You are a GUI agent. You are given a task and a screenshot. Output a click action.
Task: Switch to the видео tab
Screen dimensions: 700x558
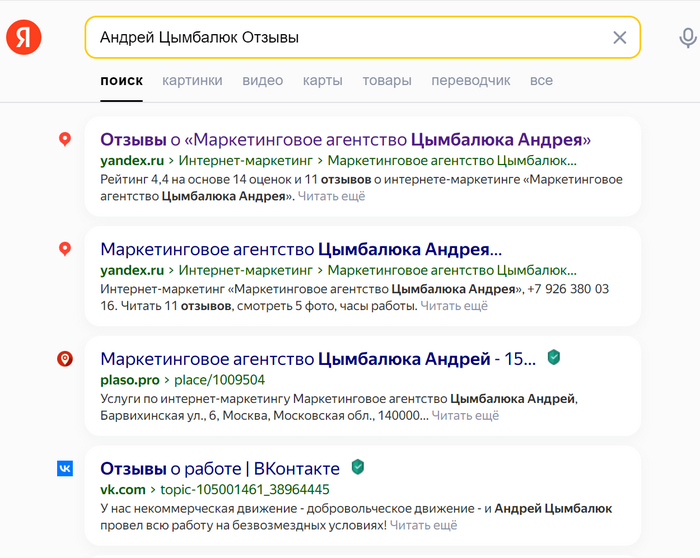click(262, 80)
